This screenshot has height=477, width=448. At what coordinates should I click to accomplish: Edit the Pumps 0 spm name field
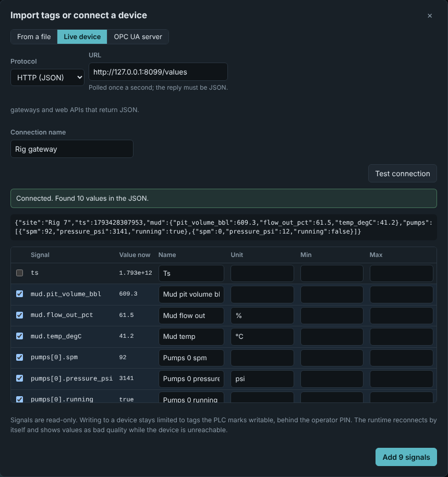click(x=191, y=358)
